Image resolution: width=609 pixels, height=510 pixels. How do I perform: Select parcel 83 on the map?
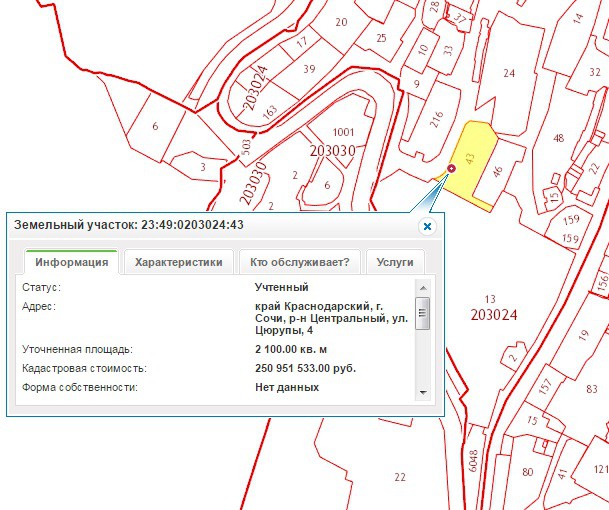point(592,389)
